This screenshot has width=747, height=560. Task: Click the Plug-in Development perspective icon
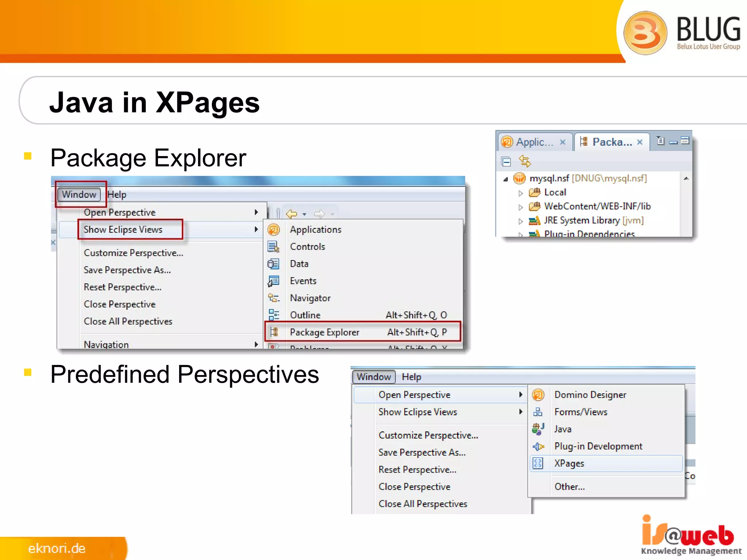point(538,446)
